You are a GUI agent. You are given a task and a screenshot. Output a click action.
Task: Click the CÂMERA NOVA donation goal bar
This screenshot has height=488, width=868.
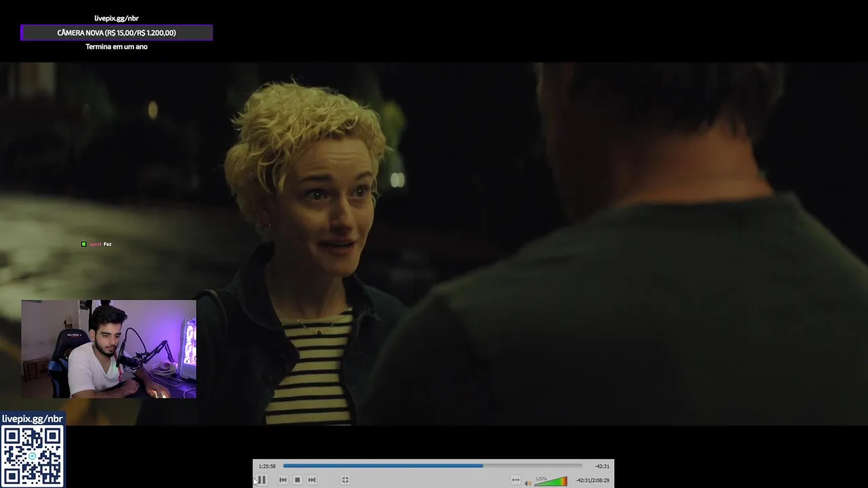point(117,33)
